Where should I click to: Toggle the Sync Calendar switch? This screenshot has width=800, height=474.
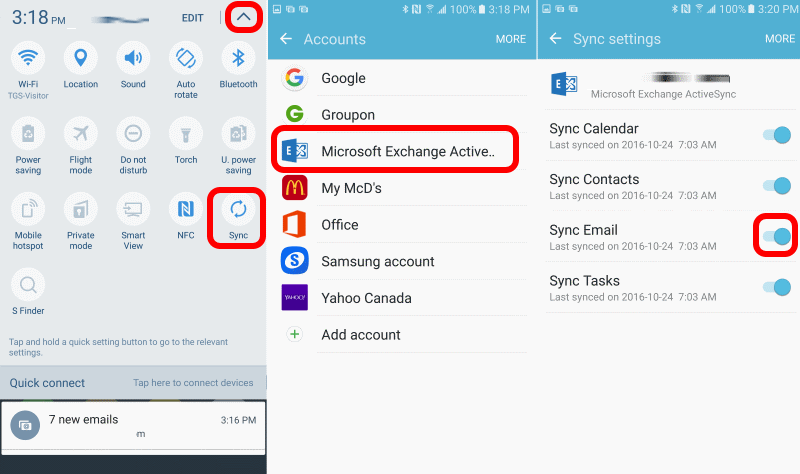pos(775,136)
